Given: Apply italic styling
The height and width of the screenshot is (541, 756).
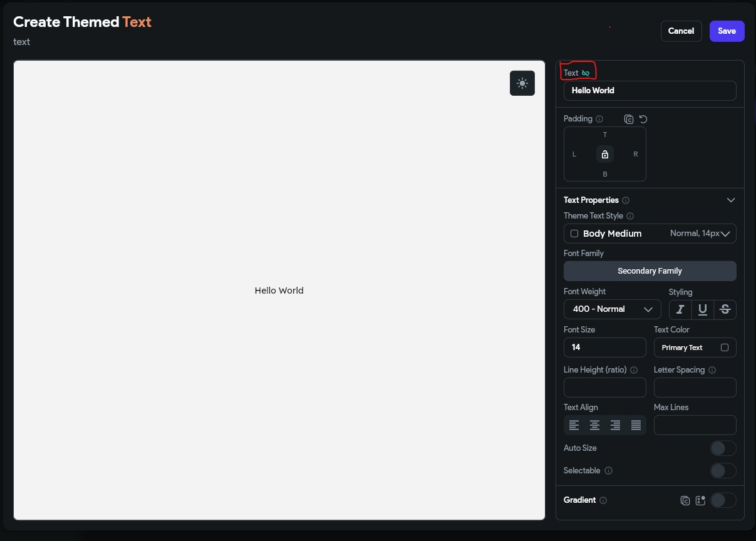Looking at the screenshot, I should (x=680, y=309).
